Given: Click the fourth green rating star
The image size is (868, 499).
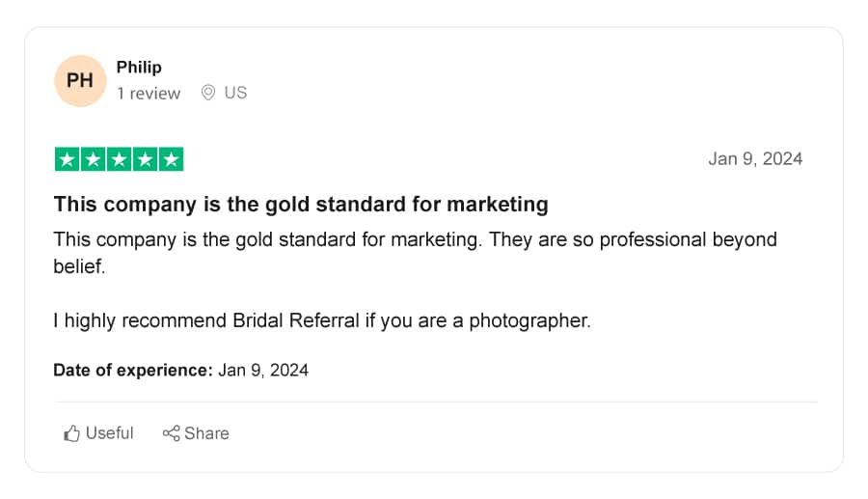Looking at the screenshot, I should click(145, 159).
